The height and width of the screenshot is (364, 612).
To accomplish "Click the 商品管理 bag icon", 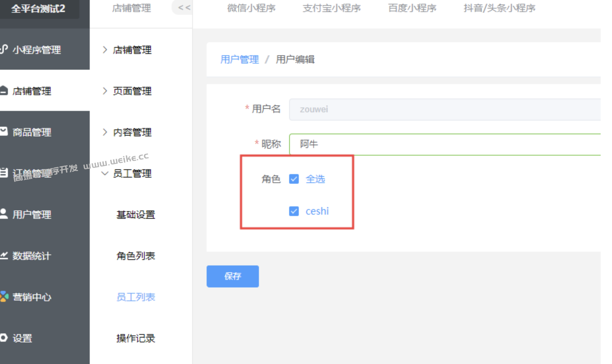I will 4,132.
